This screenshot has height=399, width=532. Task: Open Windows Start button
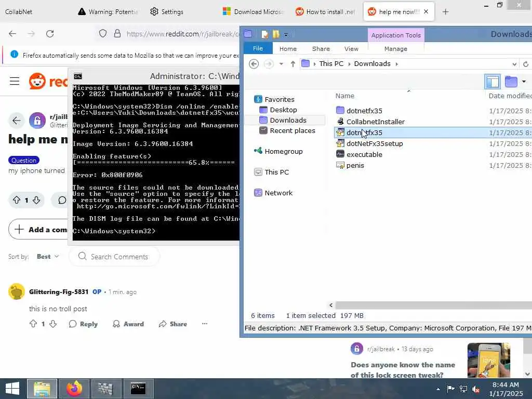click(12, 389)
